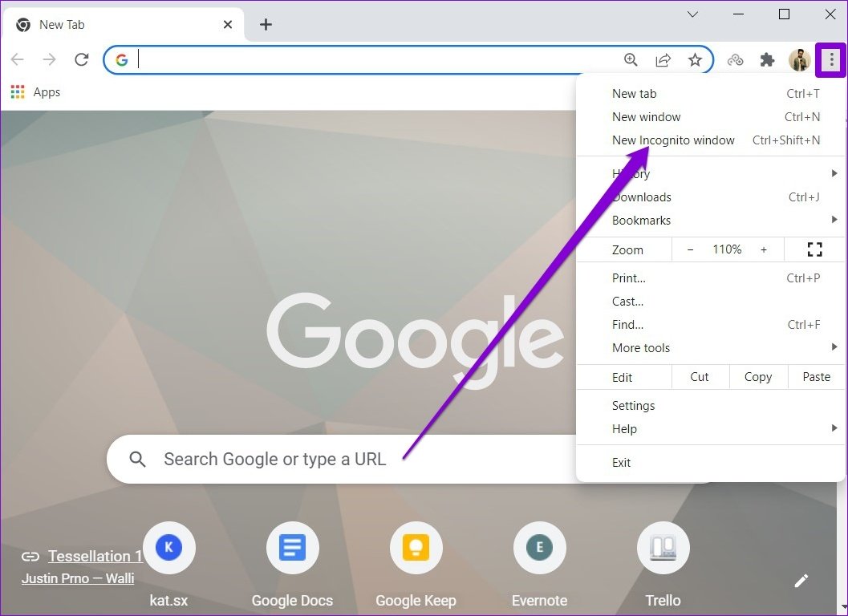This screenshot has height=616, width=848.
Task: Click the 110% zoom level value
Action: (x=727, y=249)
